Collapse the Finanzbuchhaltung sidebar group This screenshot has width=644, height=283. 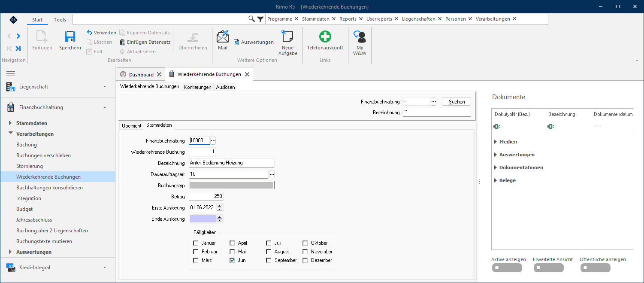[x=105, y=107]
